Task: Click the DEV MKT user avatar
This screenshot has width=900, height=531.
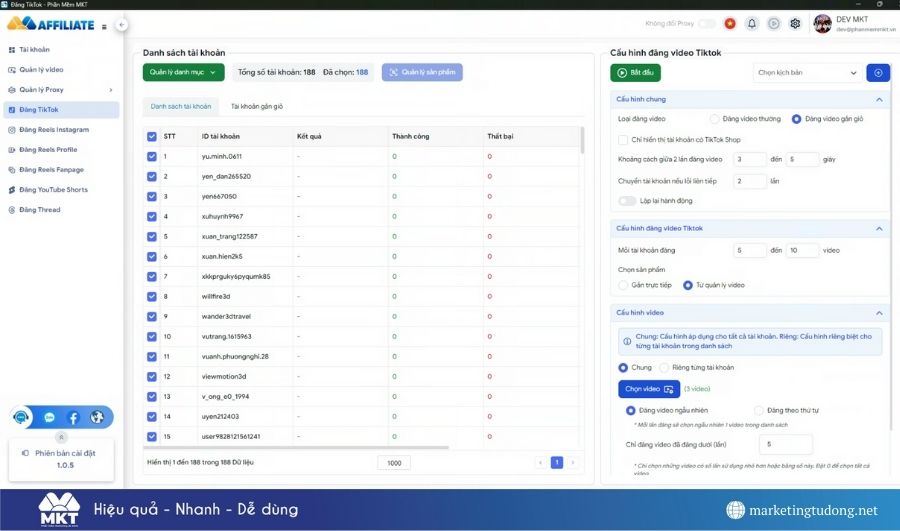Action: coord(823,24)
